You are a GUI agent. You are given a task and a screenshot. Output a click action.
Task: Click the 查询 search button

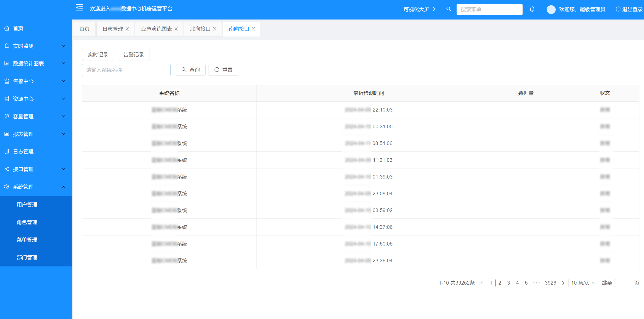190,70
